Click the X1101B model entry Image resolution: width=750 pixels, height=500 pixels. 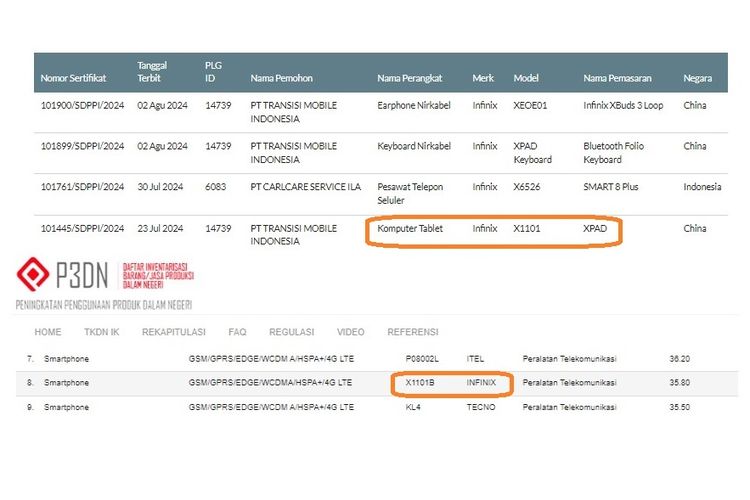click(421, 382)
